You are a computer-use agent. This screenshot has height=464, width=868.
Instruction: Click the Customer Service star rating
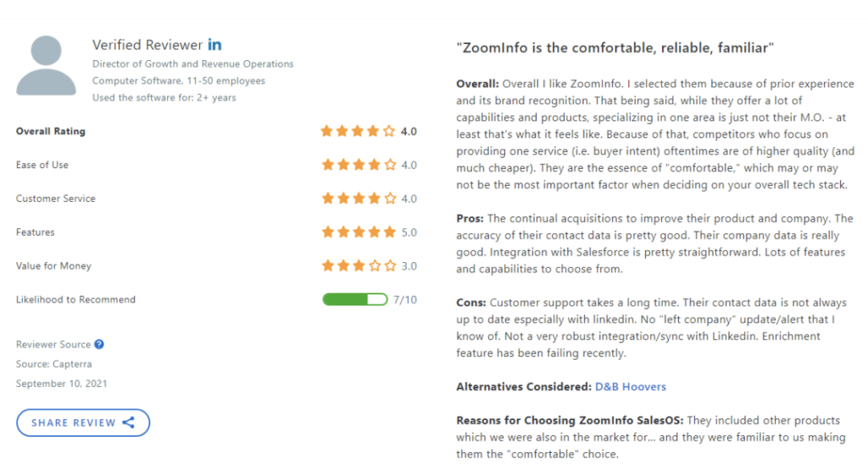click(x=359, y=198)
